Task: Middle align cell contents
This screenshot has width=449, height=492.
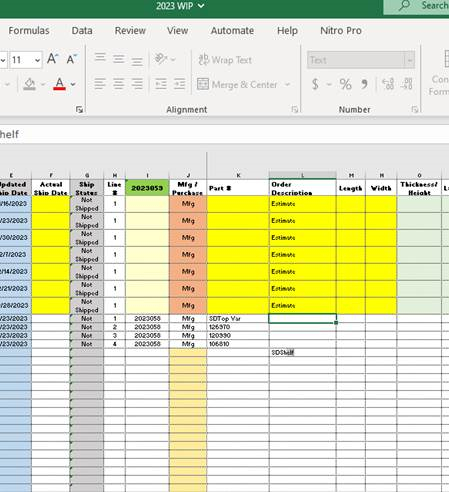Action: tap(118, 59)
